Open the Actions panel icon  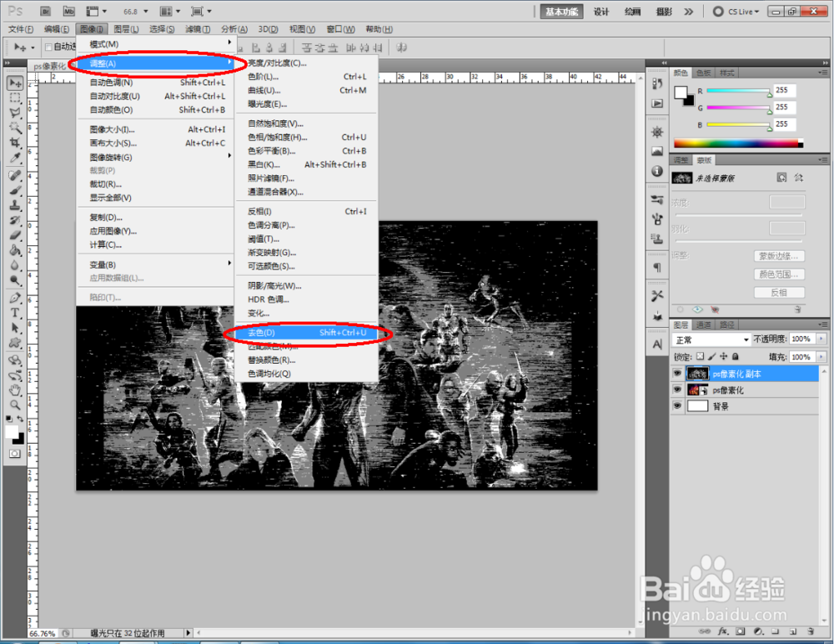657,103
